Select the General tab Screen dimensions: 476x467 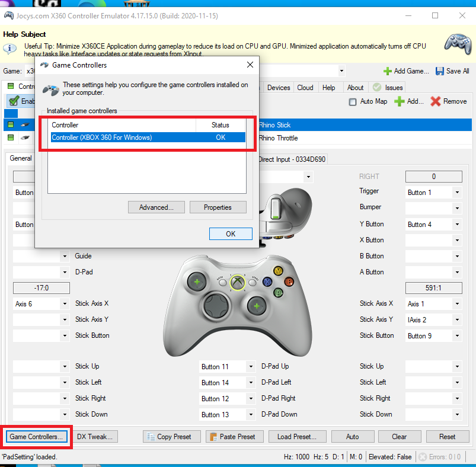click(21, 158)
